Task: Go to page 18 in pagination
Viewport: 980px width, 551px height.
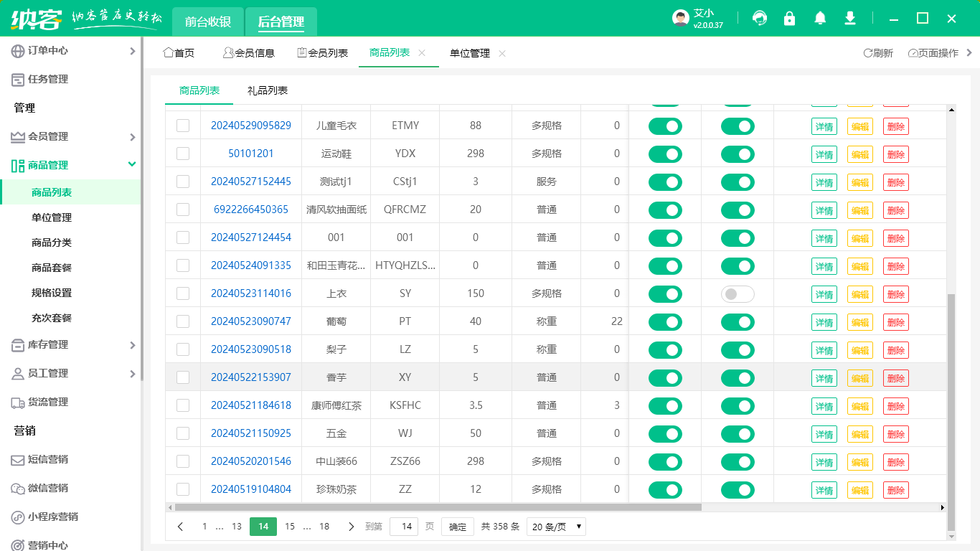Action: click(x=324, y=527)
